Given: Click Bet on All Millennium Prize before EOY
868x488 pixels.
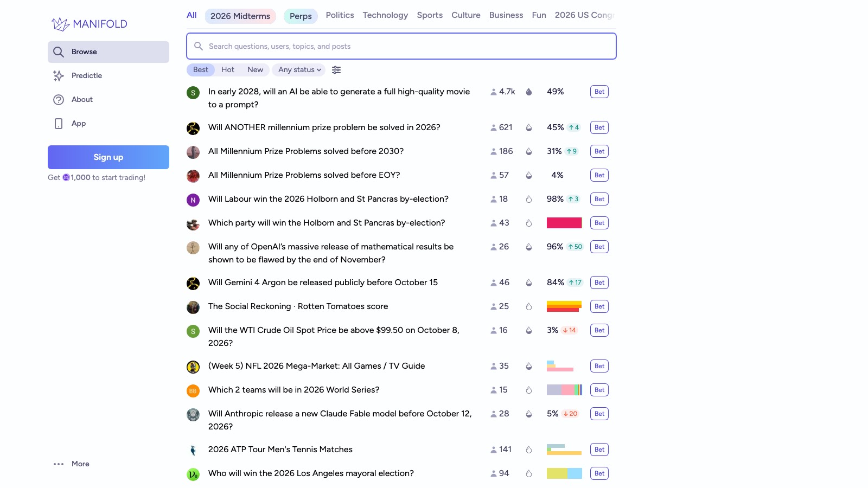Looking at the screenshot, I should pos(599,175).
